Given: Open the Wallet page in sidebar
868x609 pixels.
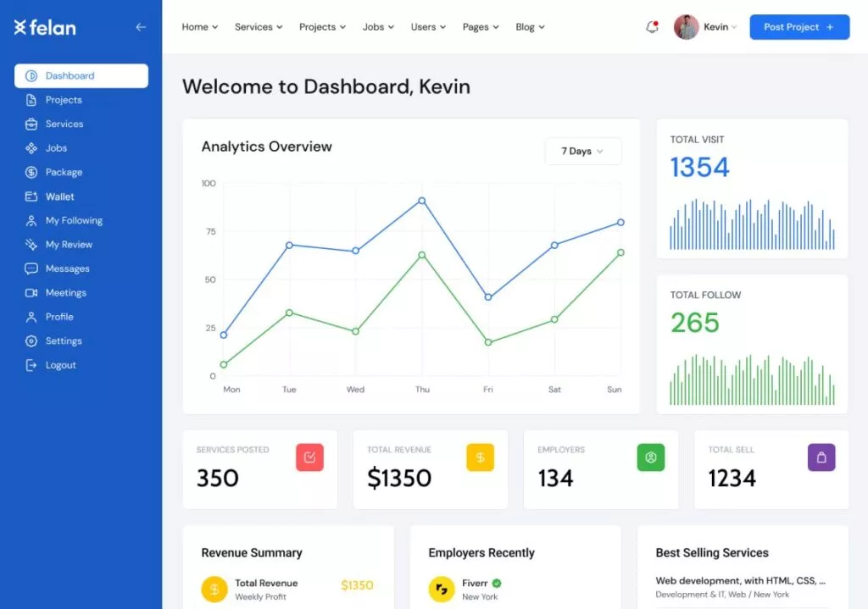Looking at the screenshot, I should (59, 197).
